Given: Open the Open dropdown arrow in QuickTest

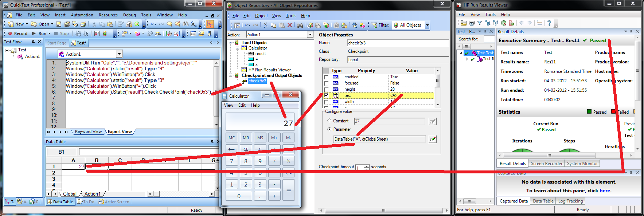Looking at the screenshot, I should click(x=52, y=24).
